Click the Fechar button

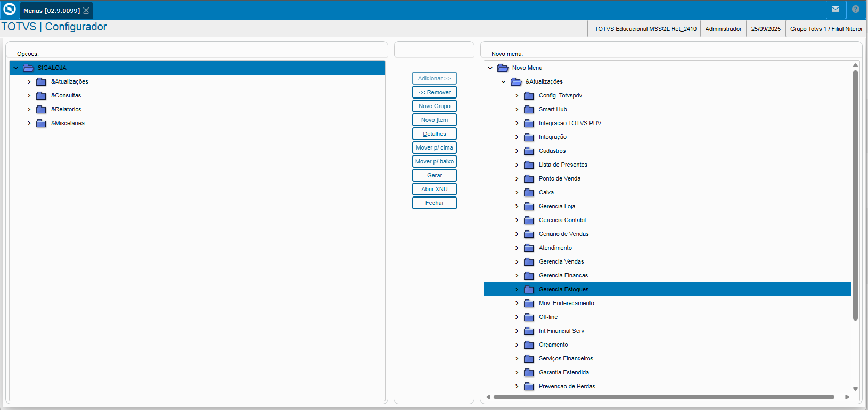tap(435, 203)
